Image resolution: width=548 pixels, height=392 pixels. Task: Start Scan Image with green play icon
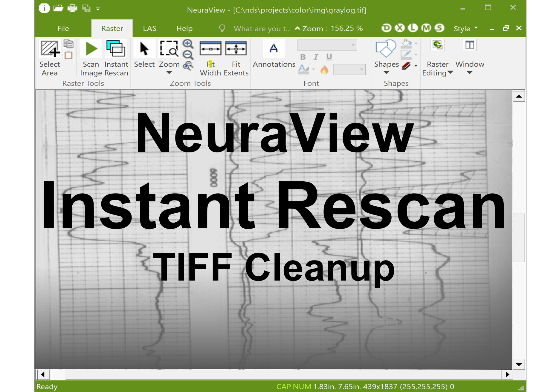91,58
